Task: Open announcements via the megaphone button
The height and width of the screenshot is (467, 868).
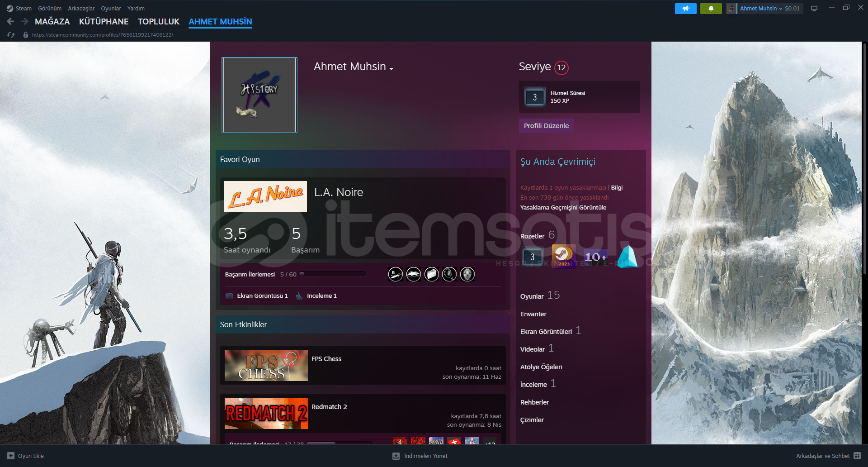Action: coord(686,9)
